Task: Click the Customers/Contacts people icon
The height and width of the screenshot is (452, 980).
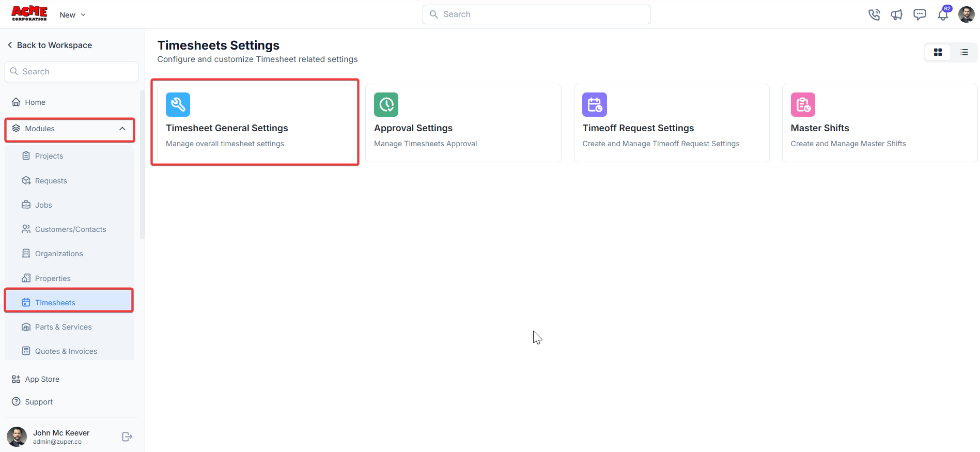Action: [x=26, y=229]
